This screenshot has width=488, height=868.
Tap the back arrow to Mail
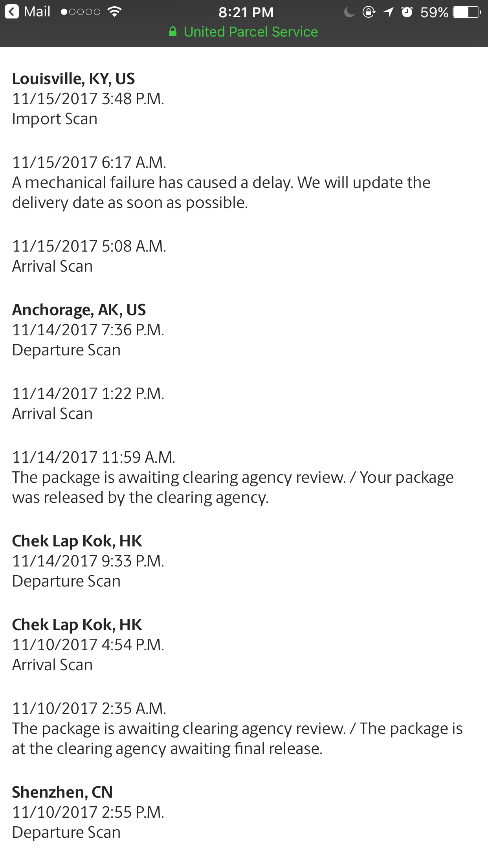12,12
